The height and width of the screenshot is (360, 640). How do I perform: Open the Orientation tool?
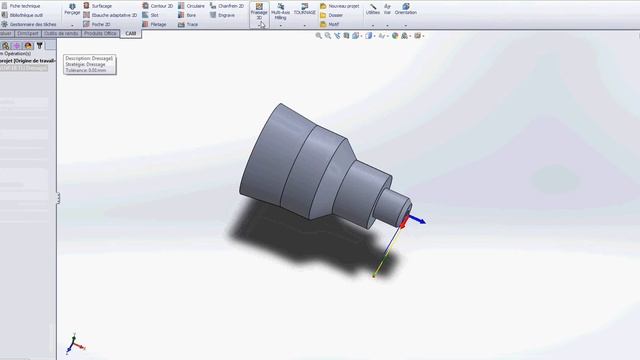[x=406, y=9]
